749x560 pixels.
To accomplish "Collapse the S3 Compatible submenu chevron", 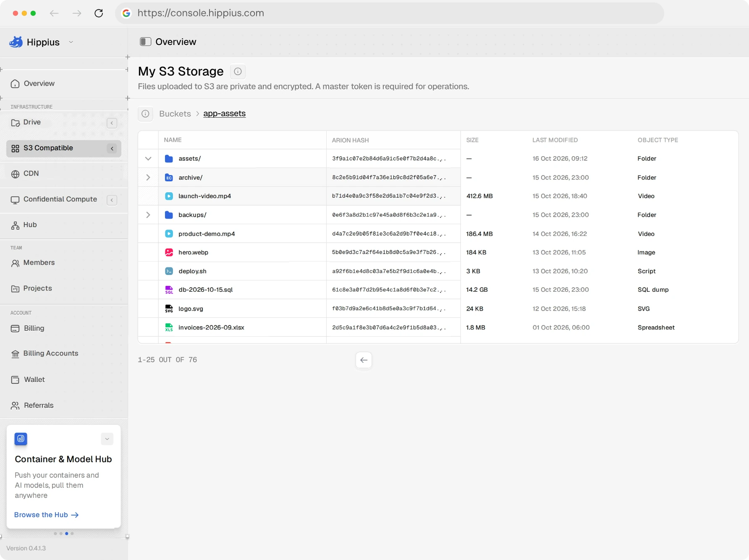I will click(x=112, y=149).
